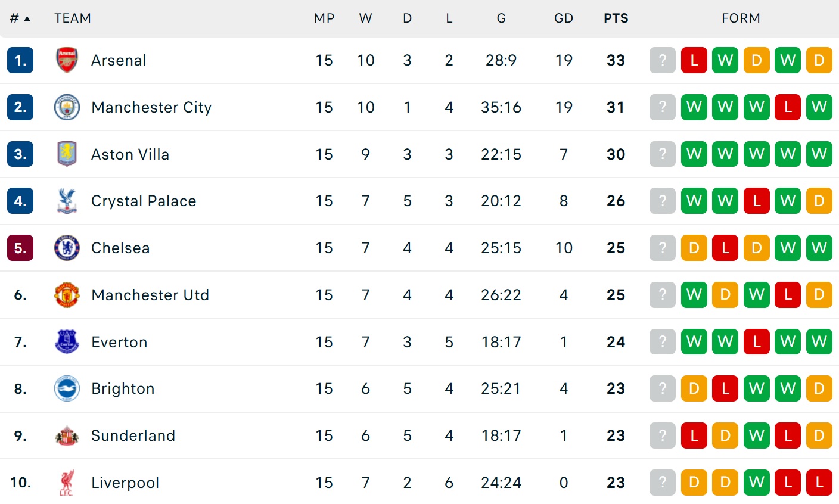Sort standings by PTS column header
Image resolution: width=839 pixels, height=504 pixels.
pyautogui.click(x=616, y=18)
